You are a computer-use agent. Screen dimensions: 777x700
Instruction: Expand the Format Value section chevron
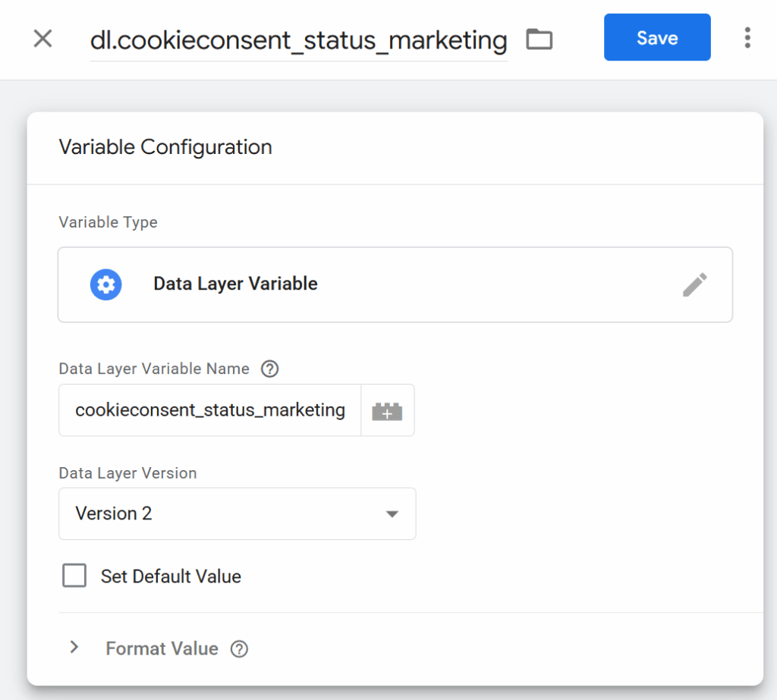[74, 648]
